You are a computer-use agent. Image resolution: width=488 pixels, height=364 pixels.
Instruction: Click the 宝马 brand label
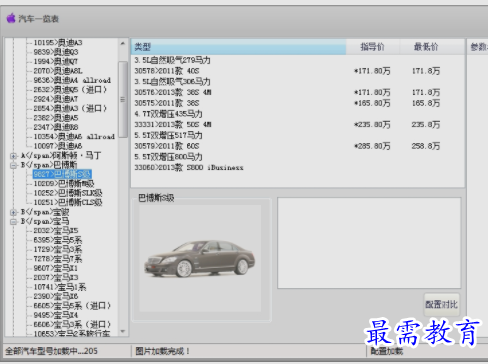coord(45,221)
